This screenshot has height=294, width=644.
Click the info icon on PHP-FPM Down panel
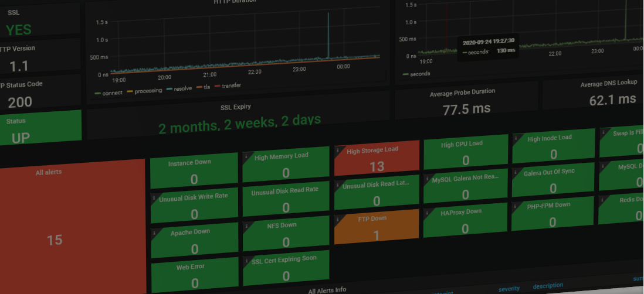pos(515,206)
